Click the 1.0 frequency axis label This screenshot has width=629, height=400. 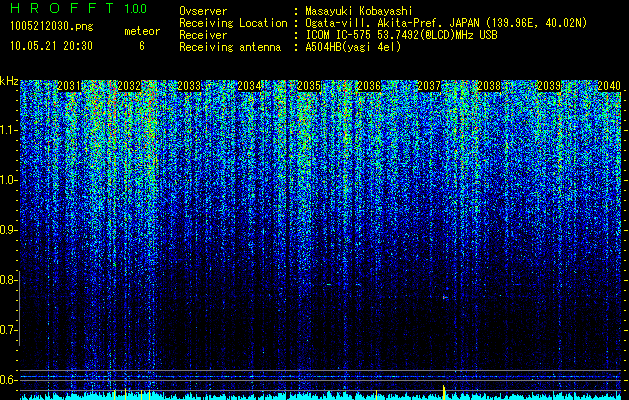tap(8, 180)
